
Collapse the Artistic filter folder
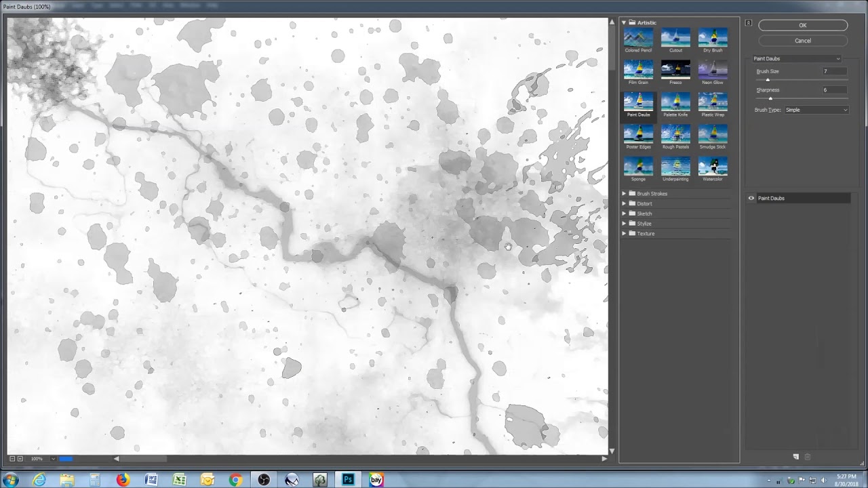pos(624,22)
